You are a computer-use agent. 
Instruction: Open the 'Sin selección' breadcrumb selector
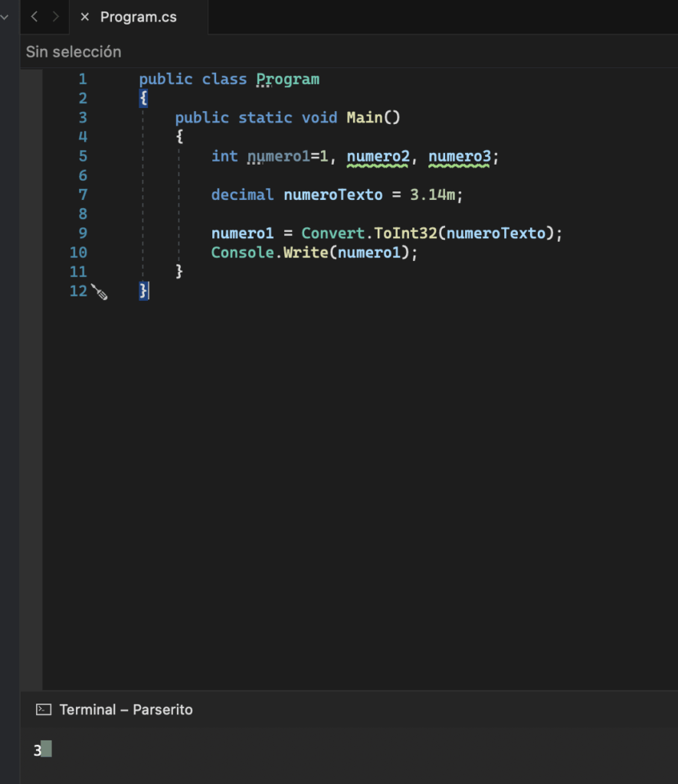pos(74,52)
